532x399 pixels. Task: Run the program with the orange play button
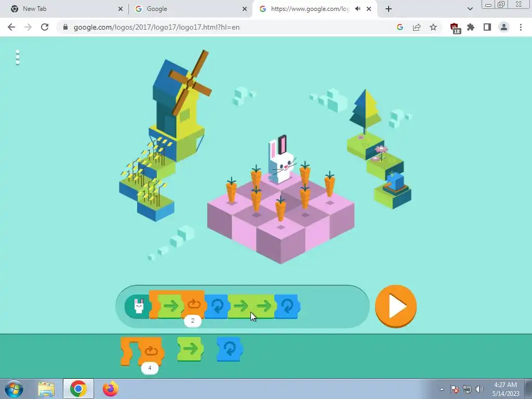395,306
